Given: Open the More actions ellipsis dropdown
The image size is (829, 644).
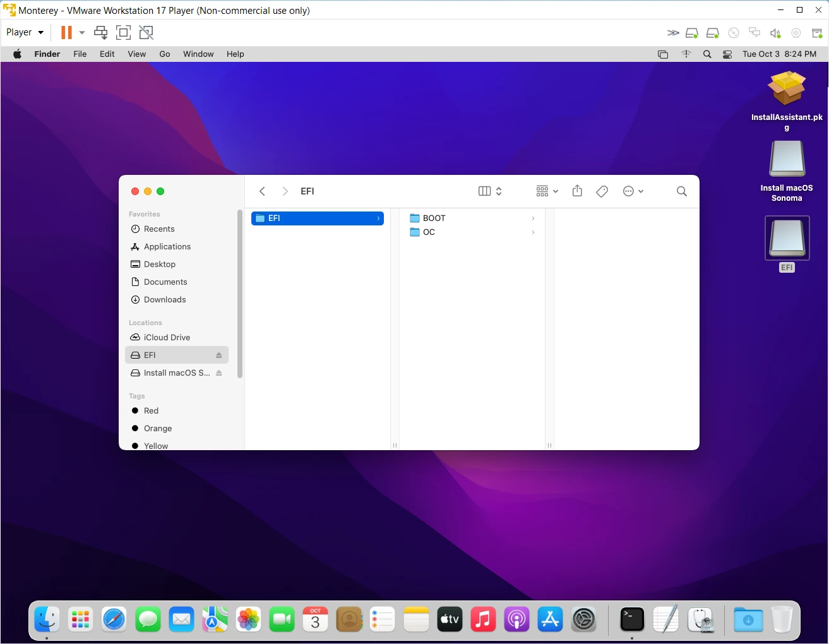Looking at the screenshot, I should click(x=633, y=191).
